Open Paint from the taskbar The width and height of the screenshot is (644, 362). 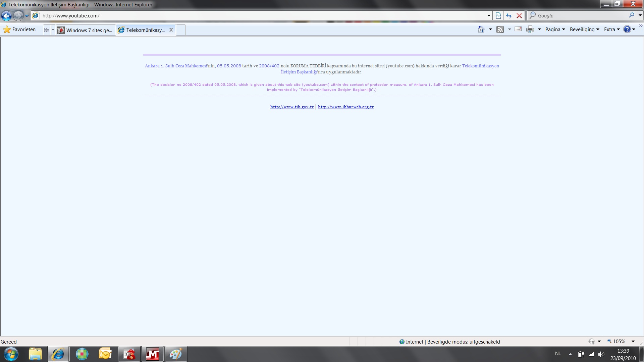click(176, 354)
